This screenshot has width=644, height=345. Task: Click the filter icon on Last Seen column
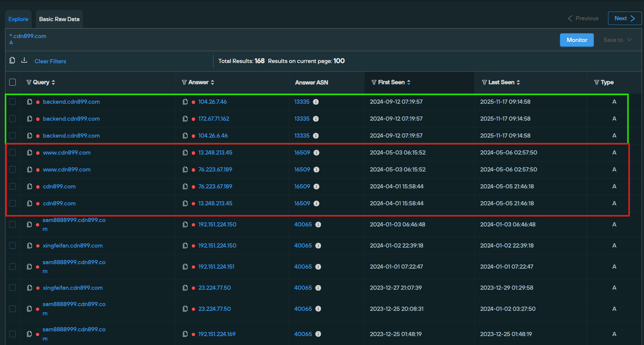click(484, 82)
